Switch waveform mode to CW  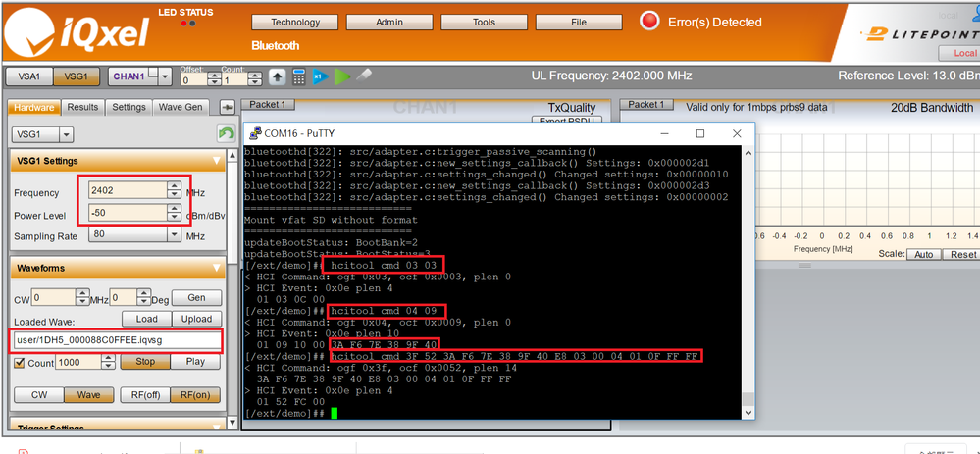[x=39, y=394]
